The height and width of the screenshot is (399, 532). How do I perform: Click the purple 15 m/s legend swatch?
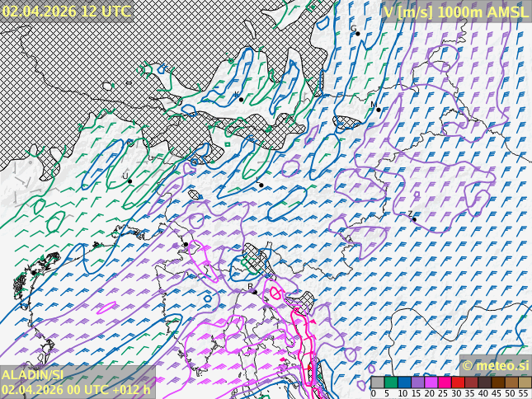tap(417, 383)
